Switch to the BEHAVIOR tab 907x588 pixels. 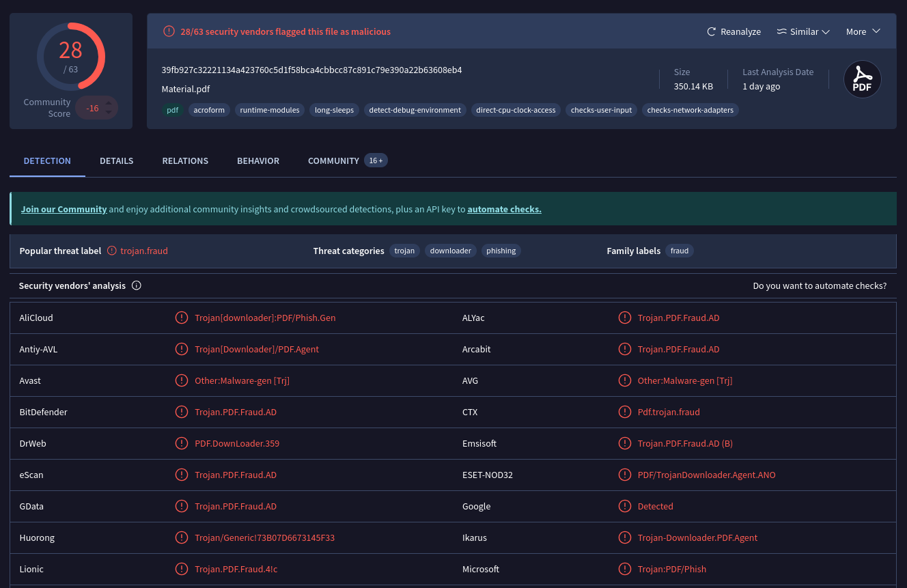(258, 160)
